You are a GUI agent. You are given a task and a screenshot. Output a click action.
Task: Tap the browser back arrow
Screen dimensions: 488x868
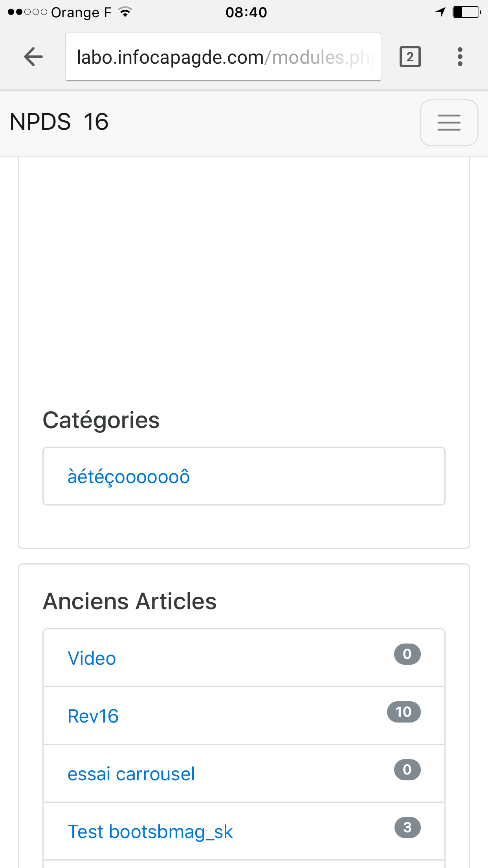point(33,57)
